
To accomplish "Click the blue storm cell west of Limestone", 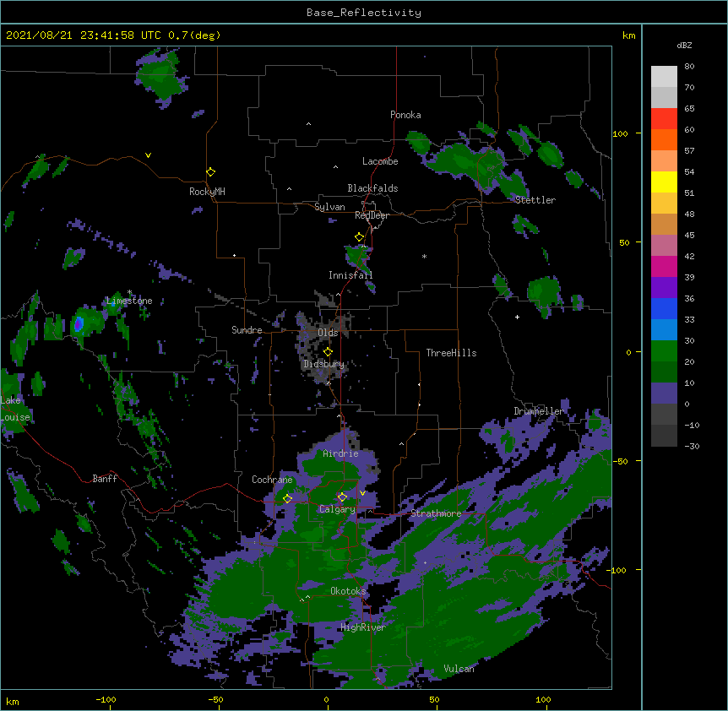I will point(79,323).
